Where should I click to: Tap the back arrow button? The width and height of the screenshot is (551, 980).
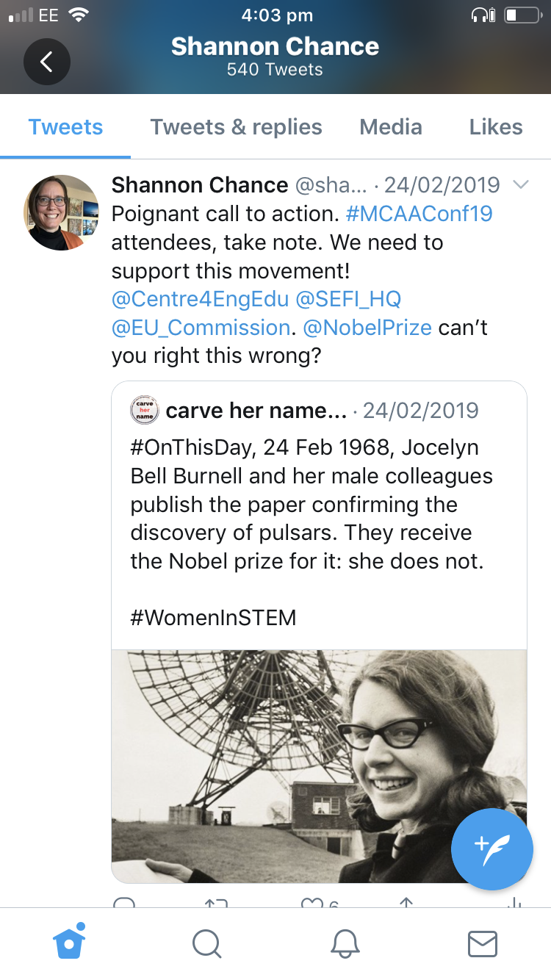46,62
